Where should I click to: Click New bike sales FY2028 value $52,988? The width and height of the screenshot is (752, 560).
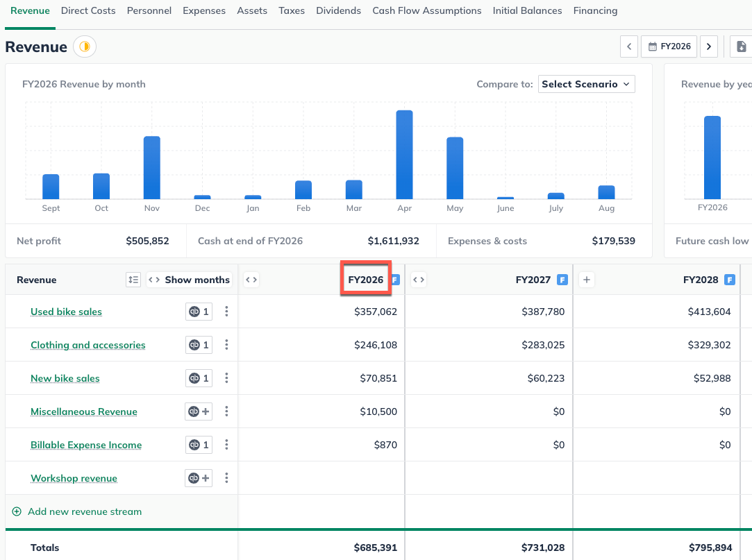[x=712, y=378]
